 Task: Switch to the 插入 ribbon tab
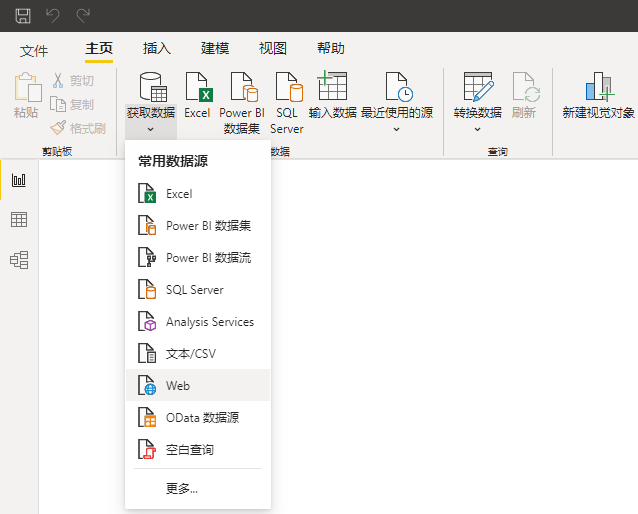[x=157, y=48]
